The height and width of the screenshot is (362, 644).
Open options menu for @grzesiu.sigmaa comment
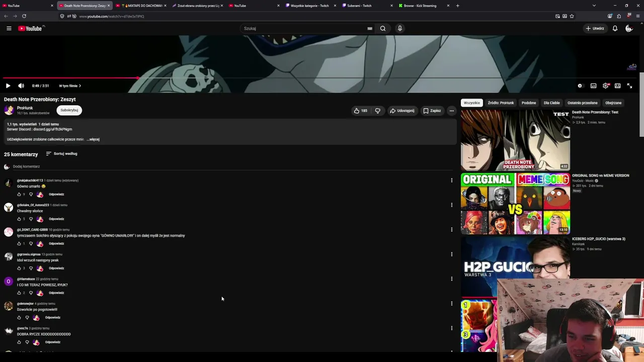(452, 254)
